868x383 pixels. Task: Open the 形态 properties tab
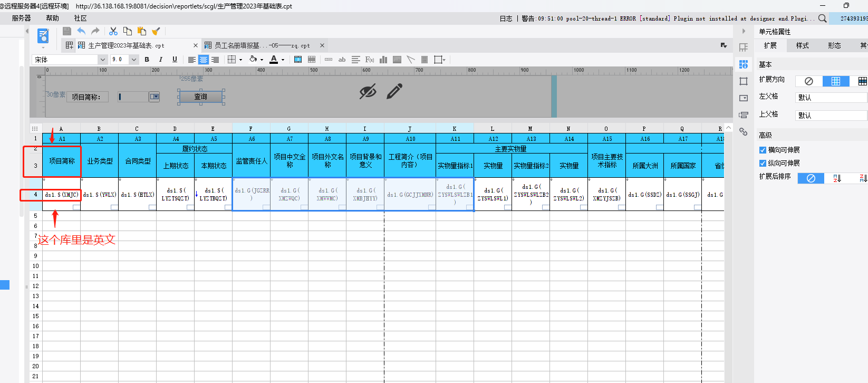tap(835, 45)
